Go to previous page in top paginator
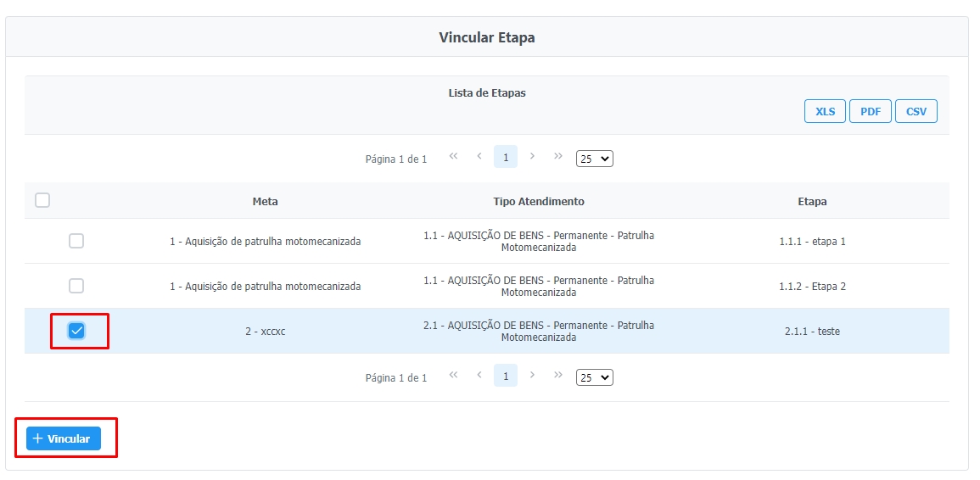Image resolution: width=980 pixels, height=480 pixels. click(479, 157)
